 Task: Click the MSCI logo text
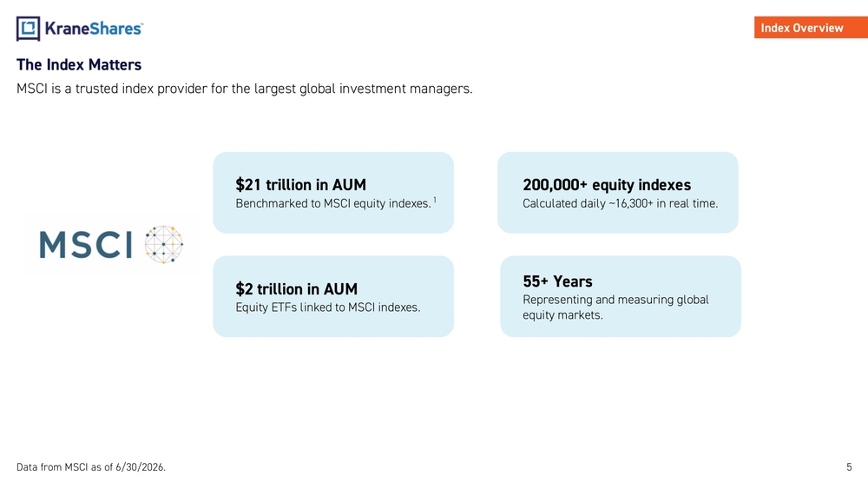tap(86, 245)
